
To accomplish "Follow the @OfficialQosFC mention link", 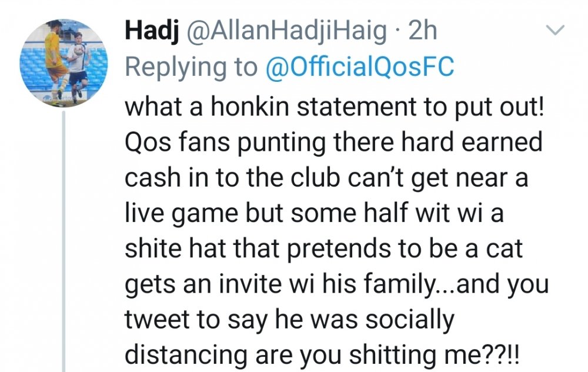I will click(x=360, y=66).
